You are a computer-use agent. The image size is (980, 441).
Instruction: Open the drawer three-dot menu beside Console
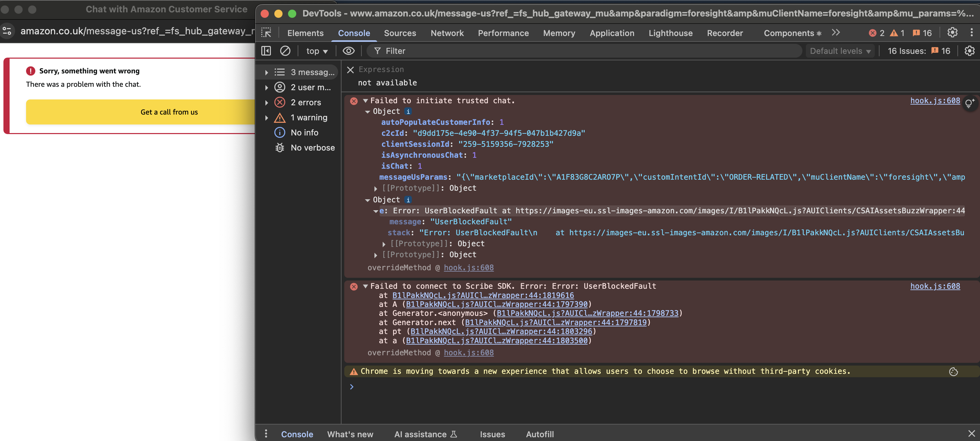point(266,434)
